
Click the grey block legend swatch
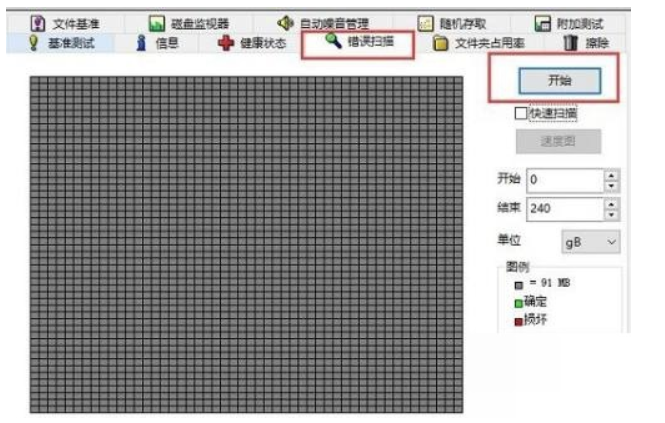(x=519, y=285)
